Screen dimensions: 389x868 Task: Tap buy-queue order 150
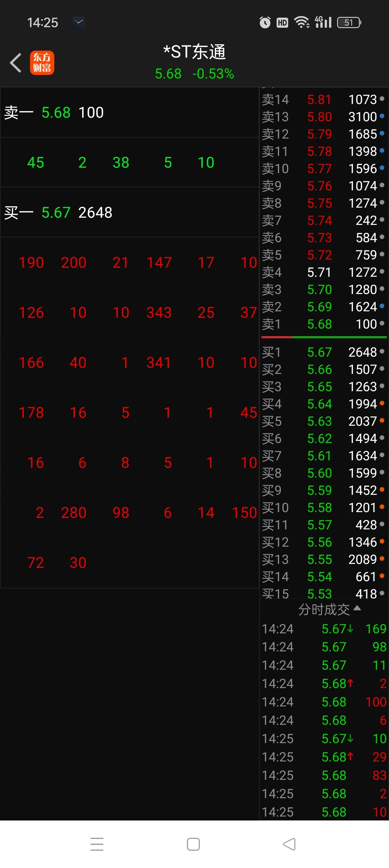click(244, 512)
